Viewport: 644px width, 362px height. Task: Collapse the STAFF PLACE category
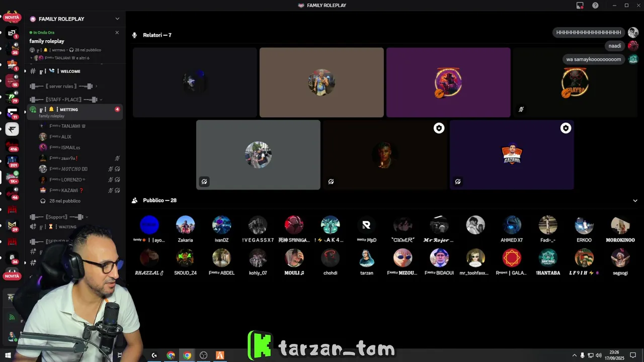coord(66,100)
